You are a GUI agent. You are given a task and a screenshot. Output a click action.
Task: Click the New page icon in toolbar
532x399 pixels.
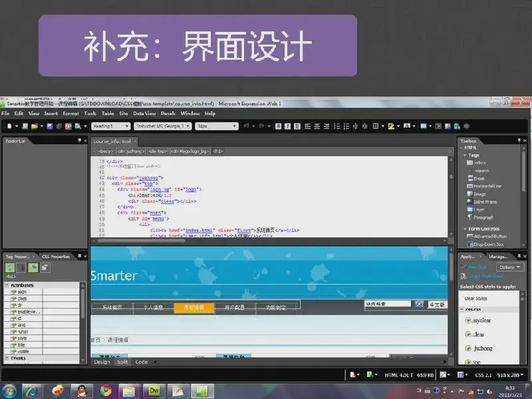[x=9, y=126]
